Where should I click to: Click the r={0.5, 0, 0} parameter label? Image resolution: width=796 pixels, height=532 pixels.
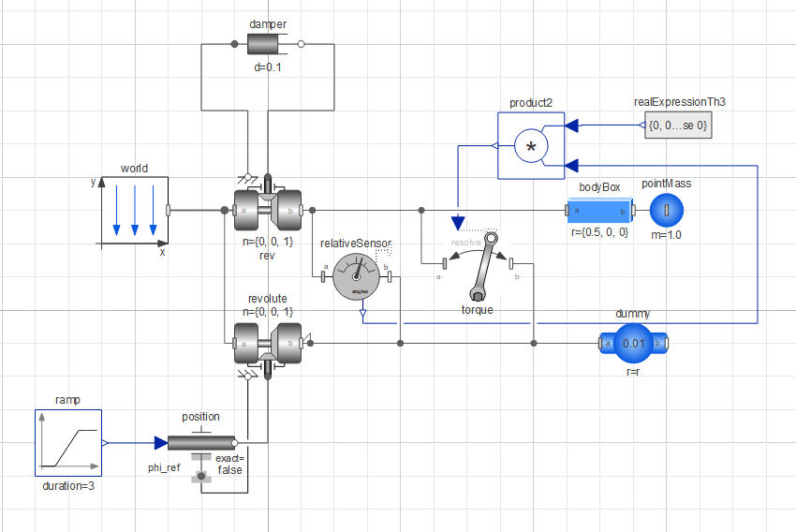599,232
